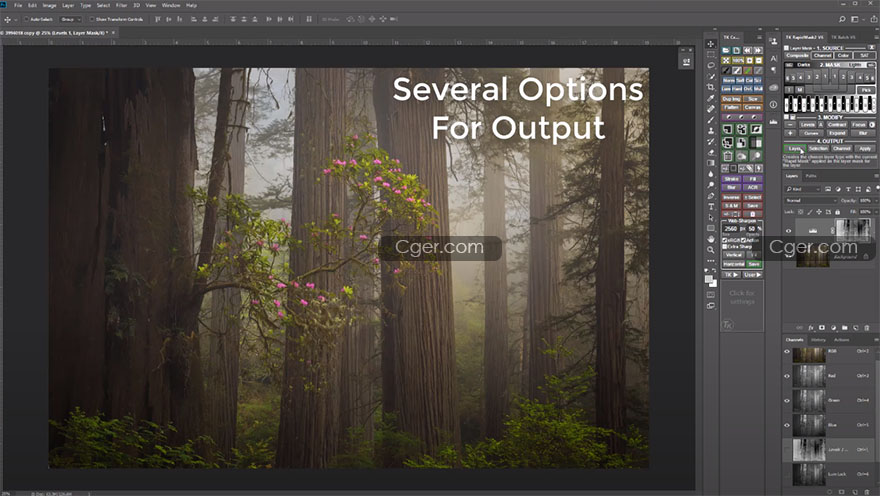
Task: Select the Zoom tool
Action: coord(711,250)
